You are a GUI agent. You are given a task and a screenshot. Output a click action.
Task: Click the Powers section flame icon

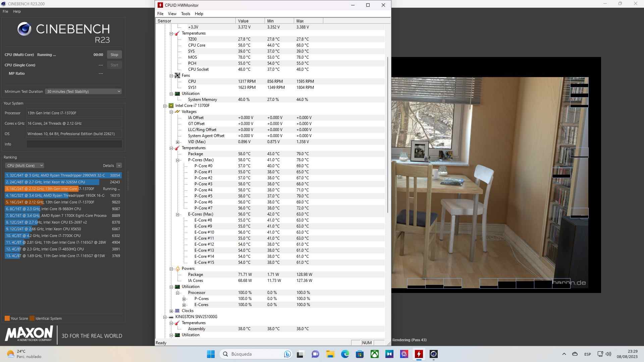(177, 268)
